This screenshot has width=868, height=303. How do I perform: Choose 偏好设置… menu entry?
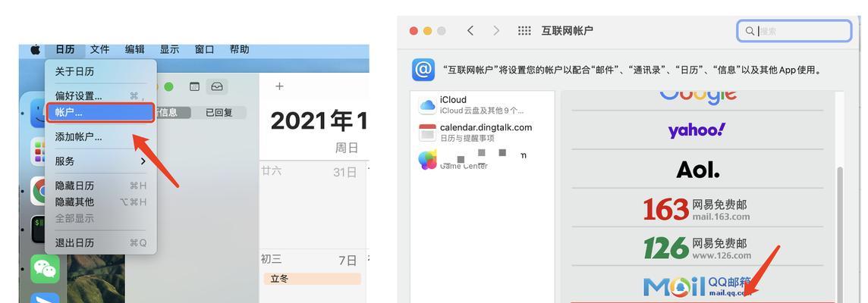coord(100,95)
